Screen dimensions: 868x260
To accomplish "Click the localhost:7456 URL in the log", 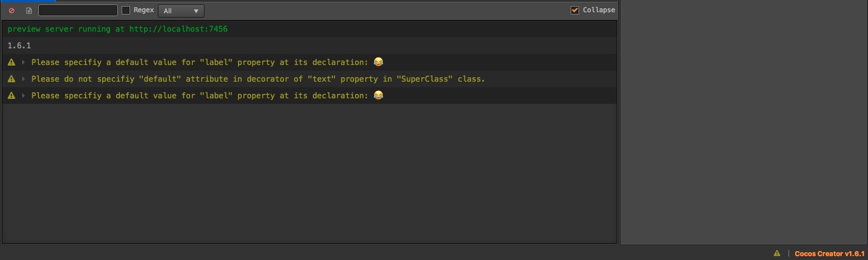I will (178, 29).
